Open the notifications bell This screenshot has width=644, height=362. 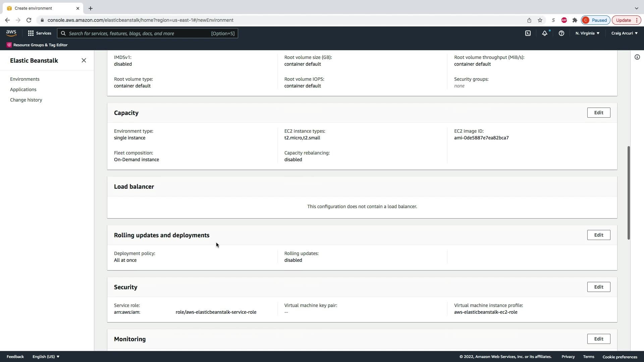click(x=545, y=33)
